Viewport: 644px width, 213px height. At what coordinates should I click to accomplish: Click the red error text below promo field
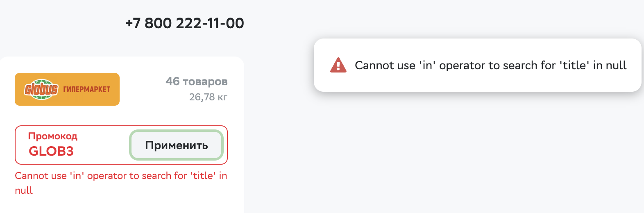(121, 183)
